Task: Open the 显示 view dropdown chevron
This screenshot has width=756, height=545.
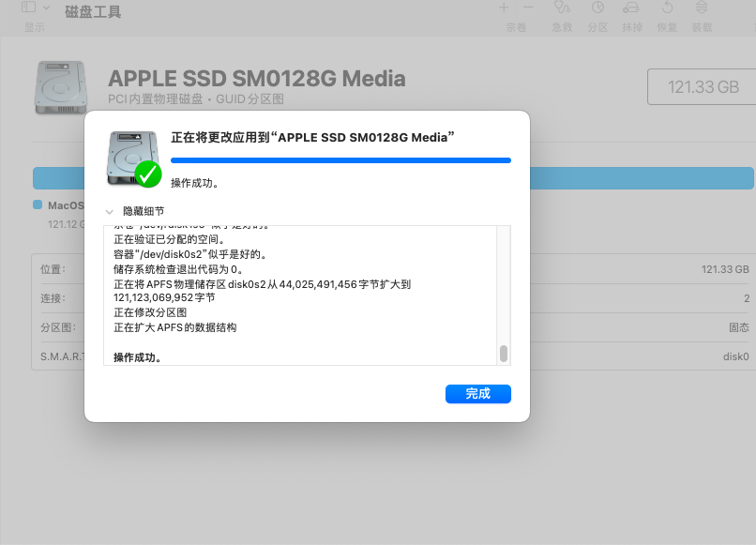Action: pos(46,8)
